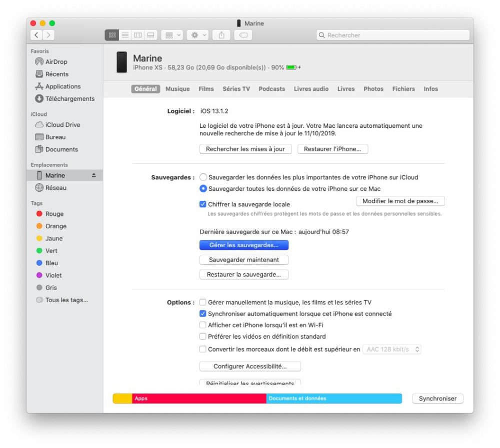Screen dimensions: 500x448
Task: Switch to the Photos tab
Action: [x=373, y=89]
